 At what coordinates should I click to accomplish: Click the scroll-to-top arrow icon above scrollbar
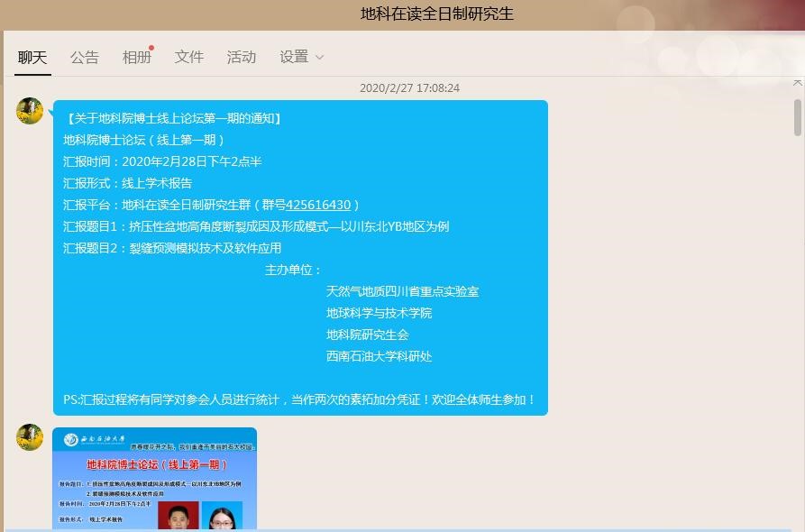pos(797,83)
